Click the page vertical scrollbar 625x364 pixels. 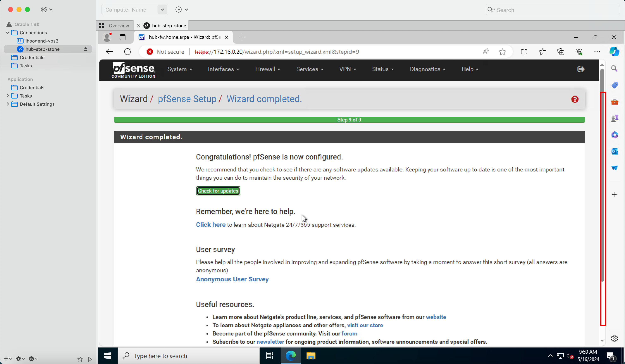point(602,208)
